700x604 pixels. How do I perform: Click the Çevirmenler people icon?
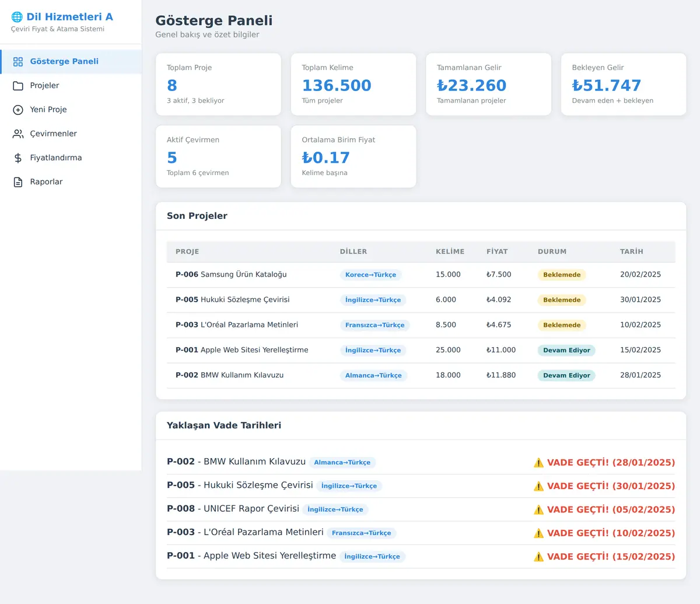click(18, 134)
